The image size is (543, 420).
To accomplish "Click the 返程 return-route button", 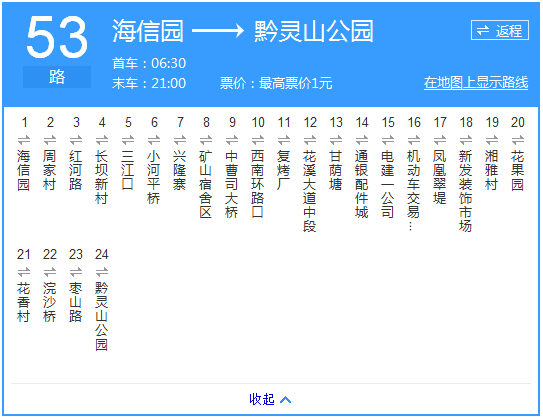I will point(499,30).
